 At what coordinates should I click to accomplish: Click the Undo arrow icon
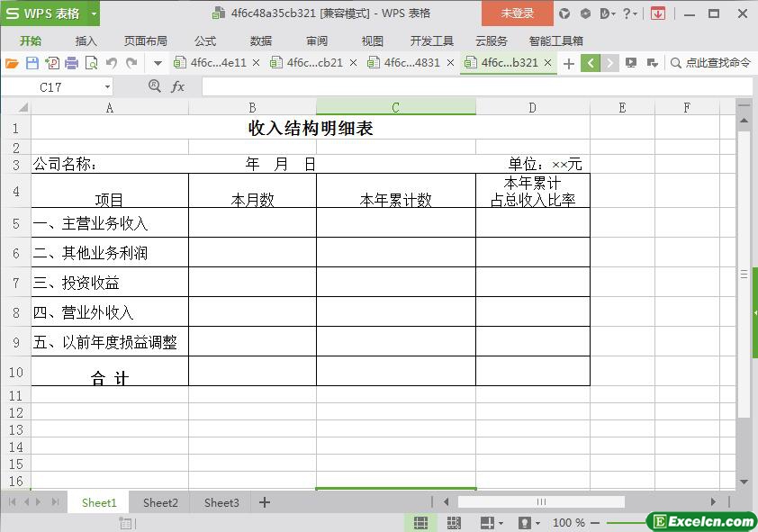click(112, 63)
